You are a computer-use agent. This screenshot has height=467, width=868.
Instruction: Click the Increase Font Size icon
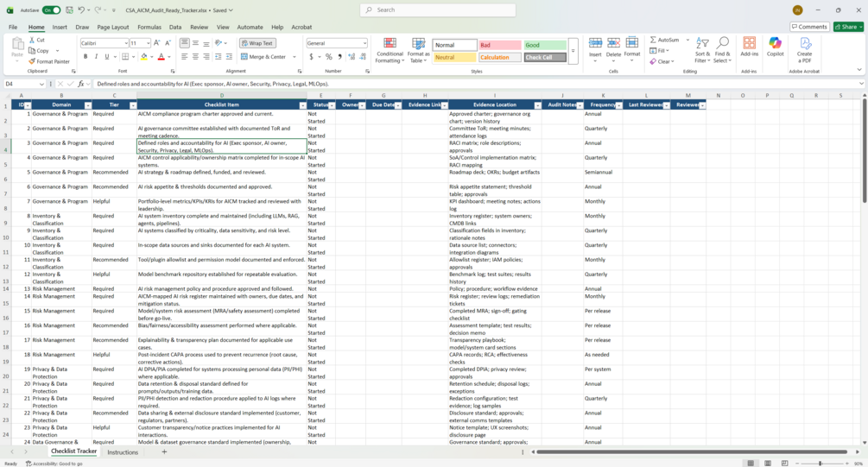157,43
